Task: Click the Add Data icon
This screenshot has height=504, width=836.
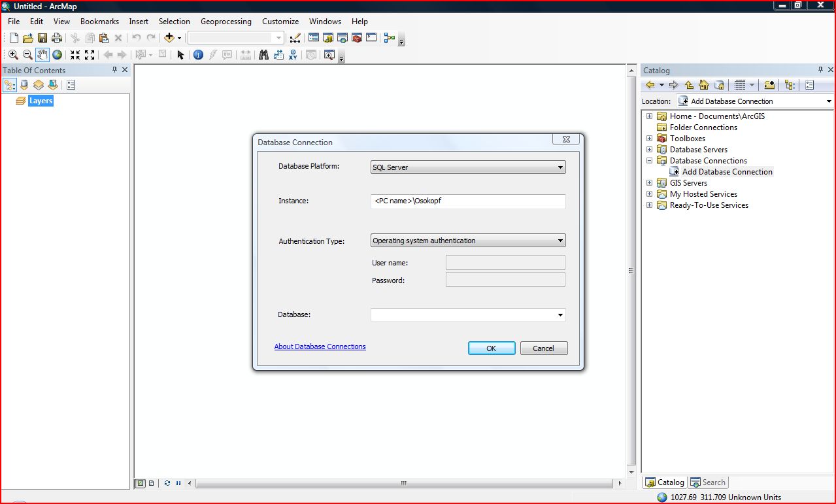Action: click(x=169, y=39)
